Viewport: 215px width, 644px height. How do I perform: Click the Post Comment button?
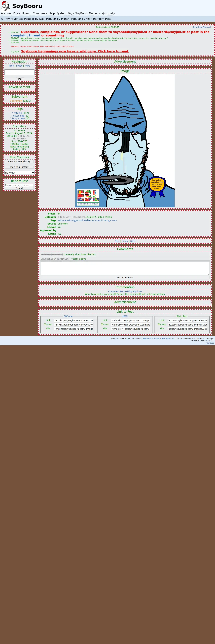pyautogui.click(x=125, y=278)
